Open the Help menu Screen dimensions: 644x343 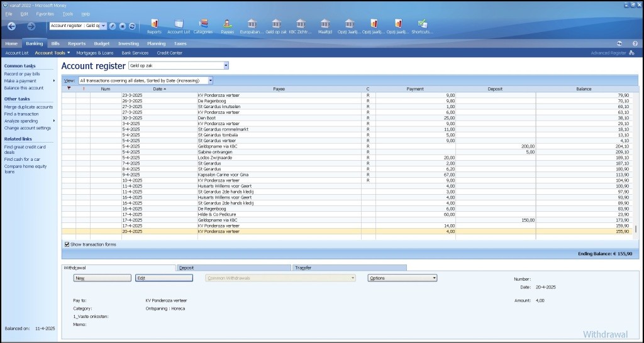pos(86,14)
